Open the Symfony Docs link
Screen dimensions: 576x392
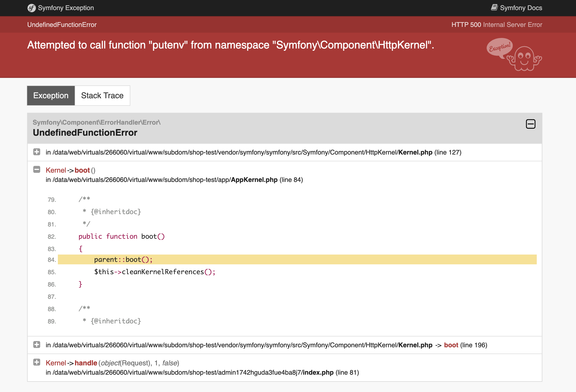pos(521,8)
